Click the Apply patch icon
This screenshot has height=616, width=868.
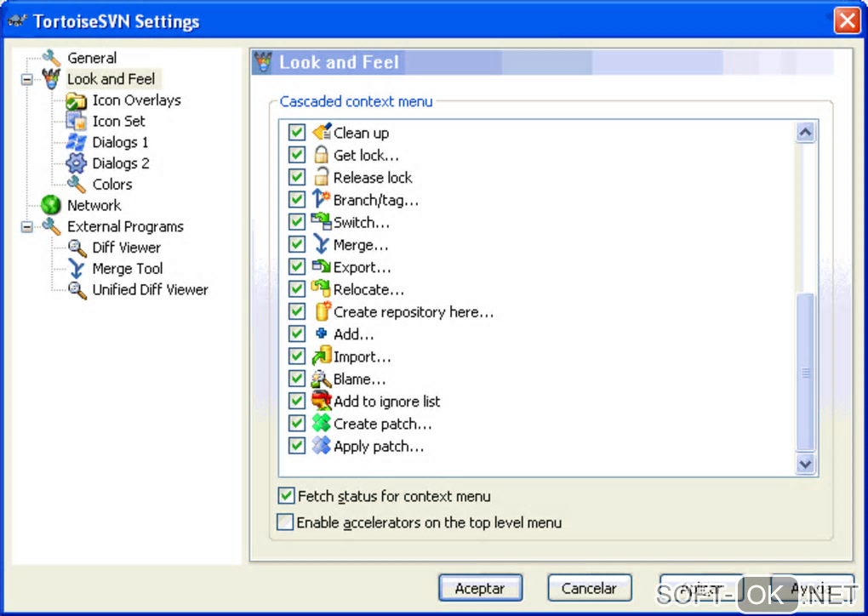321,446
